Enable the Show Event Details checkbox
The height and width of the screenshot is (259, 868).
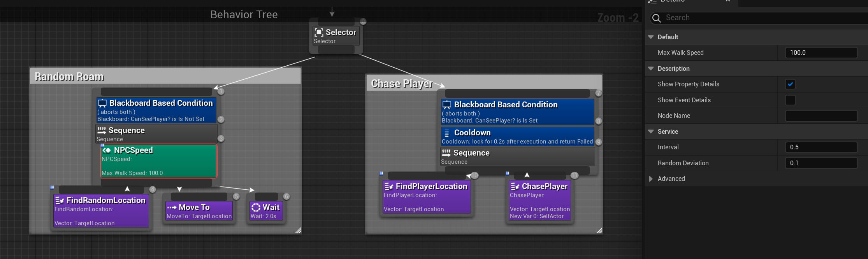(790, 100)
